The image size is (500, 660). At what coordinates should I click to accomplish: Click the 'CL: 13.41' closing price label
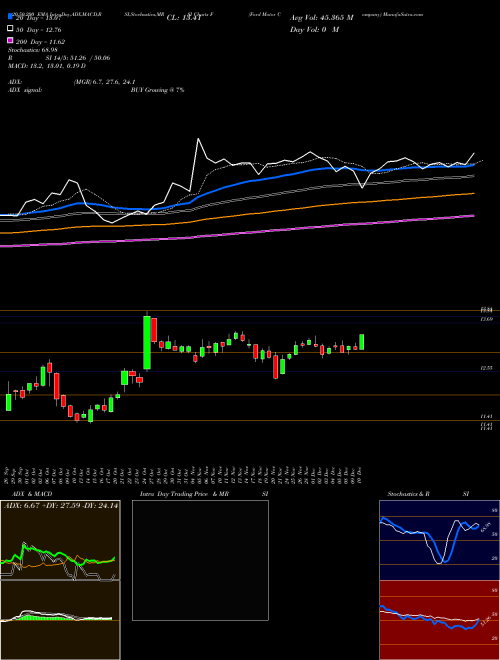point(184,18)
